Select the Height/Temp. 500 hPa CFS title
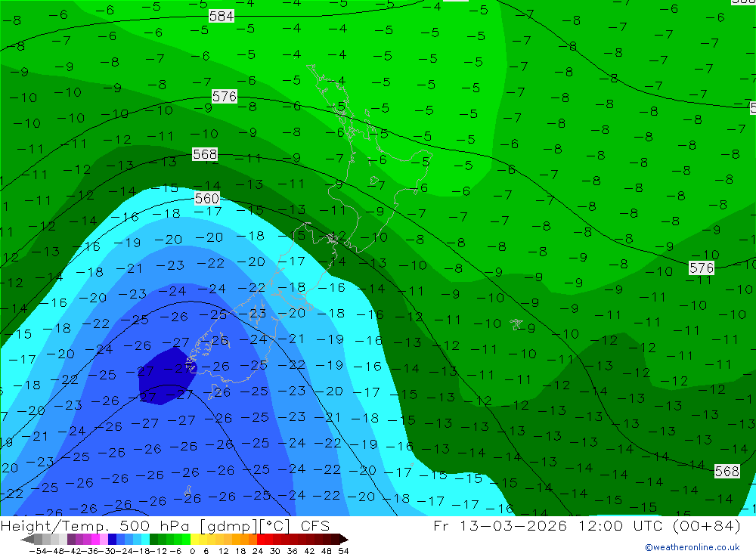Image resolution: width=756 pixels, height=554 pixels. (165, 525)
